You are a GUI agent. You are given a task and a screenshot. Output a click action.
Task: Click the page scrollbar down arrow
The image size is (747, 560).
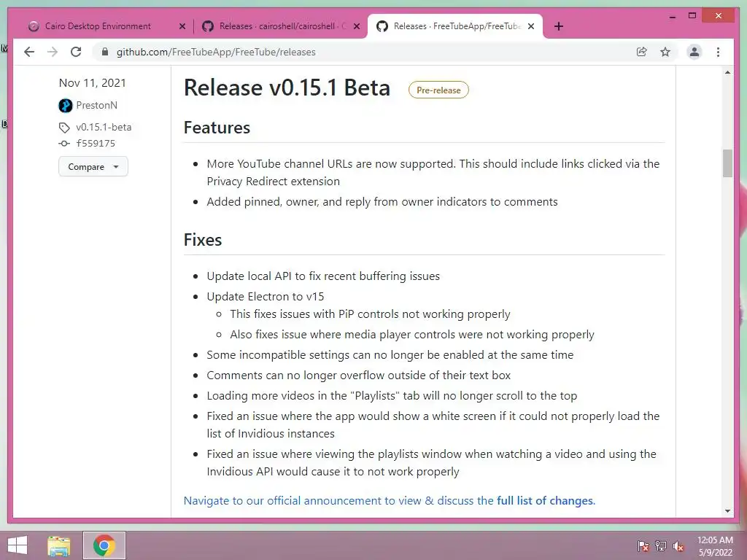(727, 511)
